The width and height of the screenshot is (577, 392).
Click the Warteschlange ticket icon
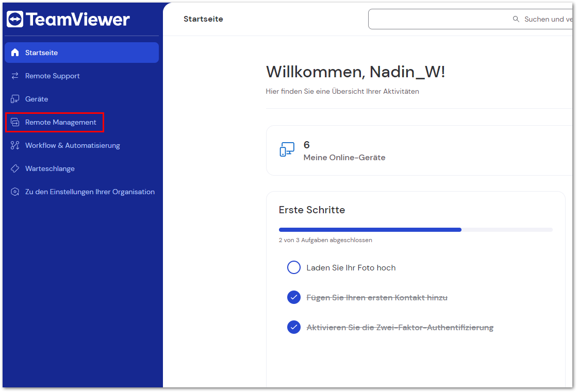15,168
